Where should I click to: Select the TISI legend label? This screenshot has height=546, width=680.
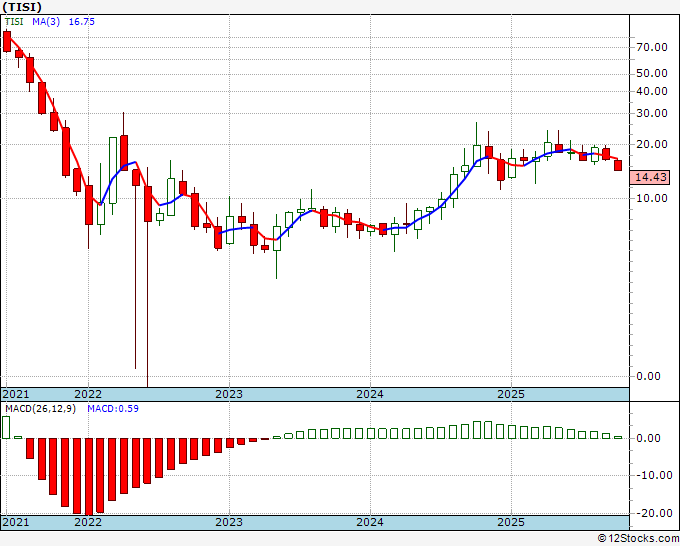(x=14, y=22)
